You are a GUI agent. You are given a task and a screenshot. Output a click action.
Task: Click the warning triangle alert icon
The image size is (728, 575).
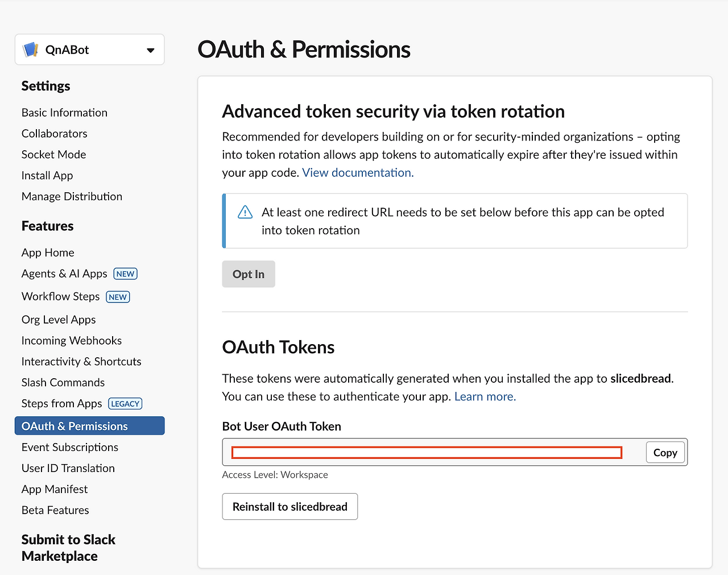pos(245,213)
